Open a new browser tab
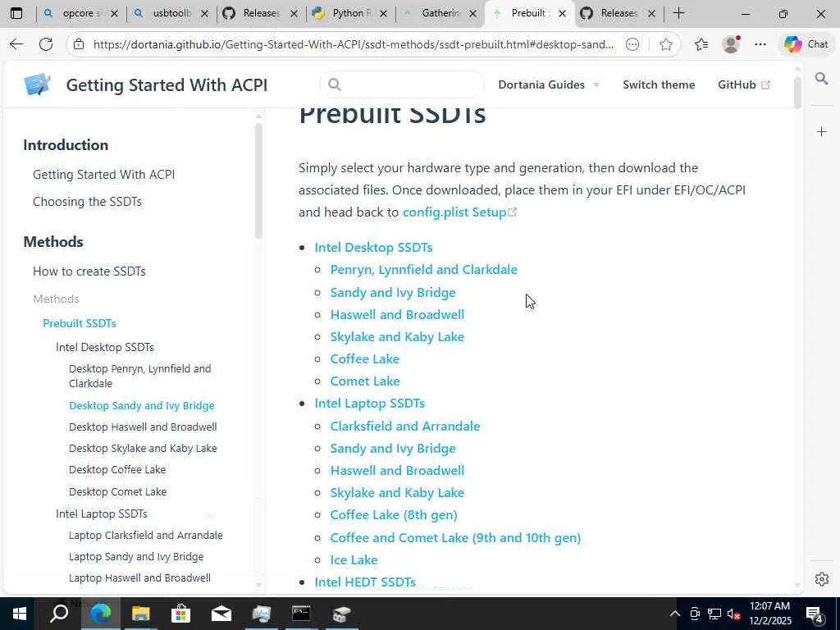This screenshot has height=630, width=840. pos(678,13)
